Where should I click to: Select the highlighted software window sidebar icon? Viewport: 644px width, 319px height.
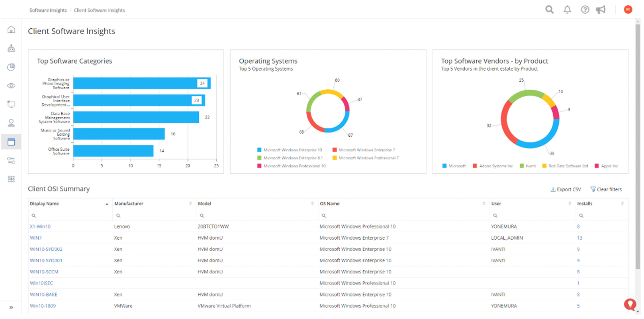coord(11,142)
